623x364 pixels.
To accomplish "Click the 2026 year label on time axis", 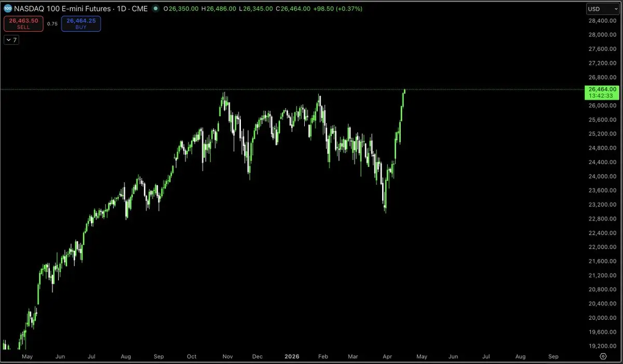I will coord(291,357).
